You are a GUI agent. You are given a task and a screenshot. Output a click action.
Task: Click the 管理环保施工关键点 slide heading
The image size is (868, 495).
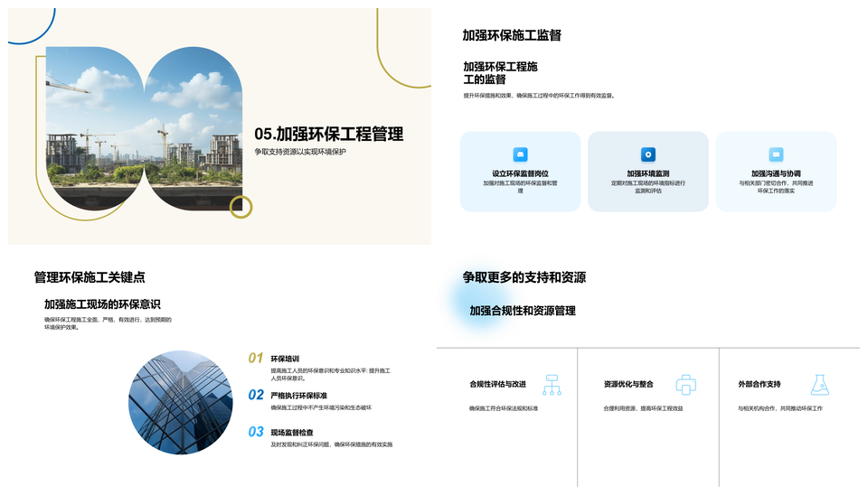[90, 277]
